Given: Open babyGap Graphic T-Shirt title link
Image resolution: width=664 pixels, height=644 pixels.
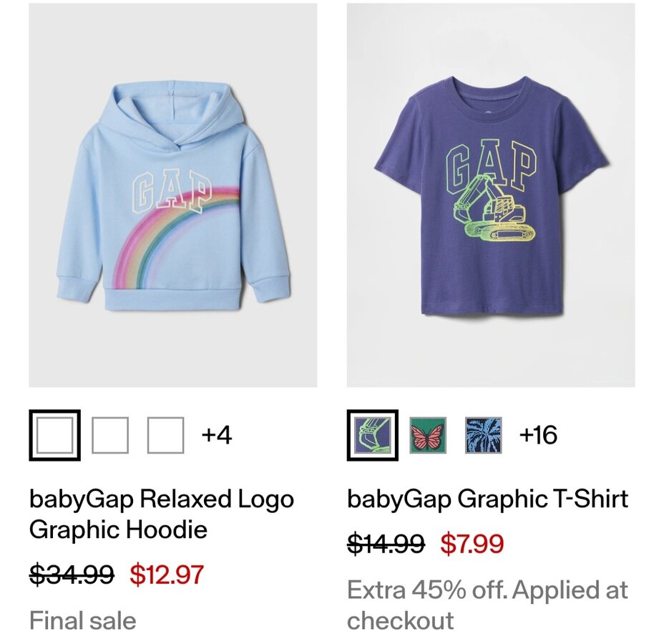Looking at the screenshot, I should (487, 499).
